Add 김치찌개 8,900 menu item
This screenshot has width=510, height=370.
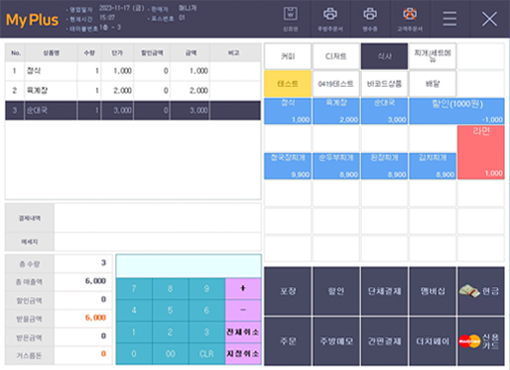pyautogui.click(x=433, y=166)
